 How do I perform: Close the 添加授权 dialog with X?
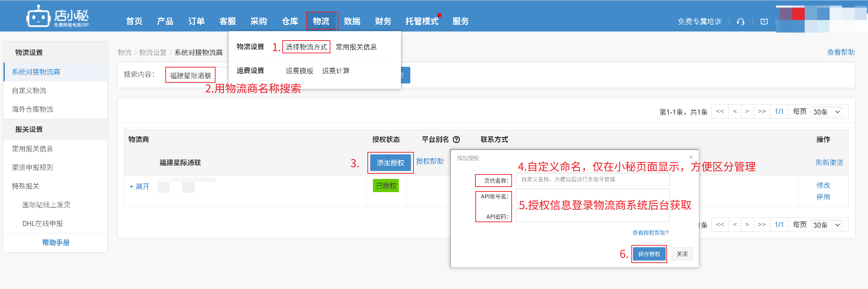coord(691,157)
